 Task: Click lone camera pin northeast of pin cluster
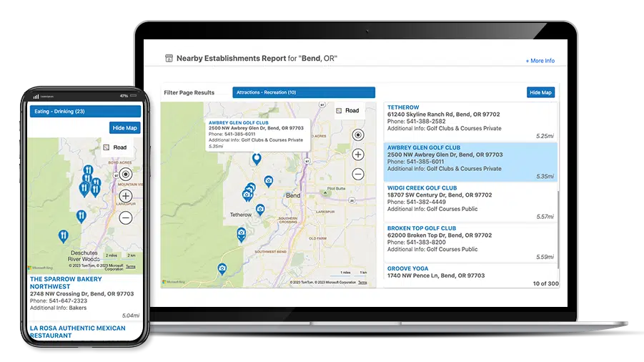269,181
